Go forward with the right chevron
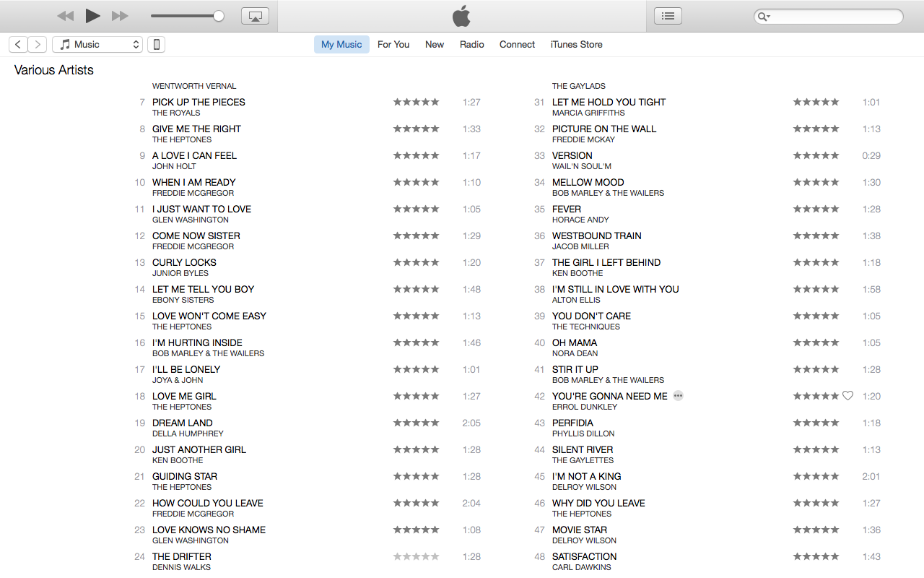This screenshot has width=924, height=578. [x=38, y=45]
